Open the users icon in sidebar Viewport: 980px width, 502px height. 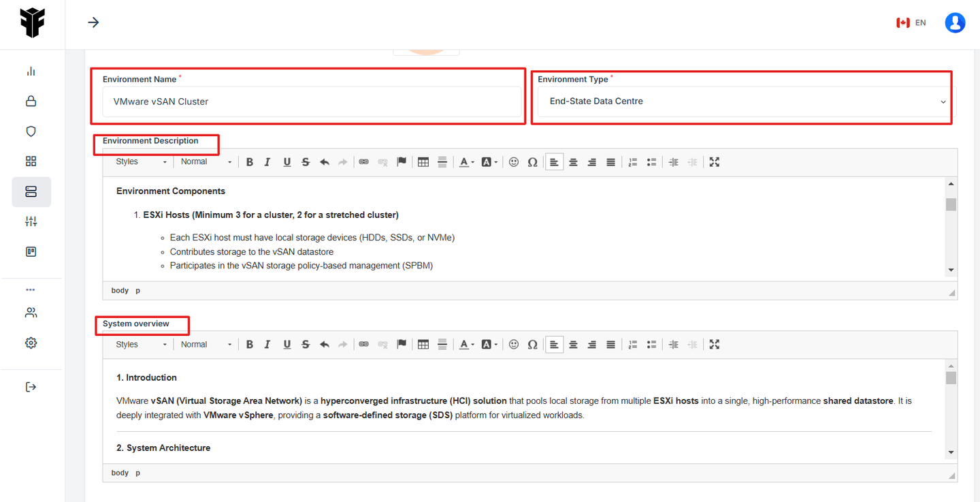click(x=31, y=313)
